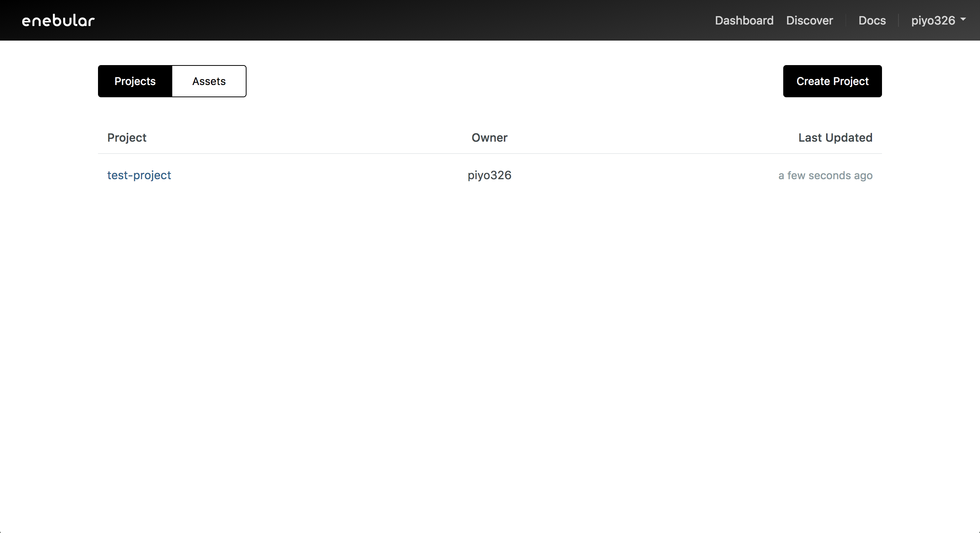The height and width of the screenshot is (533, 980).
Task: Switch to the Assets tab
Action: click(209, 81)
